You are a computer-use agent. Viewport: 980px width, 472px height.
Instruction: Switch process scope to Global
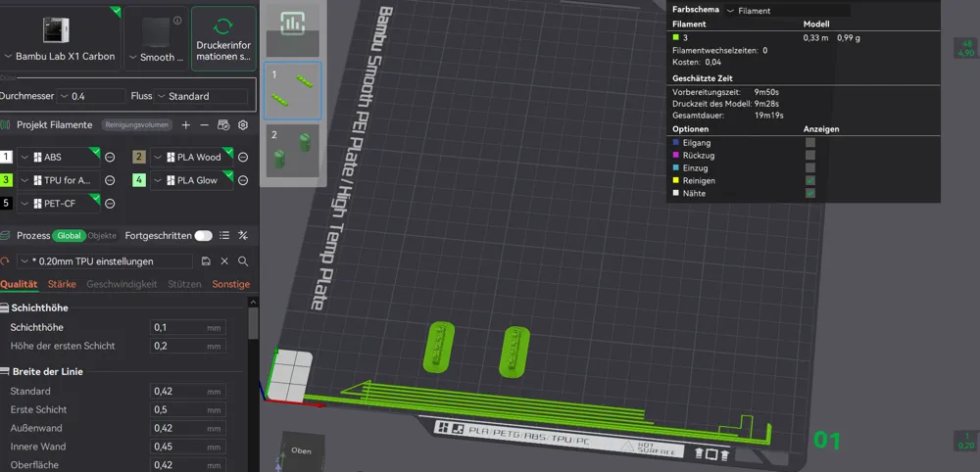pyautogui.click(x=69, y=235)
